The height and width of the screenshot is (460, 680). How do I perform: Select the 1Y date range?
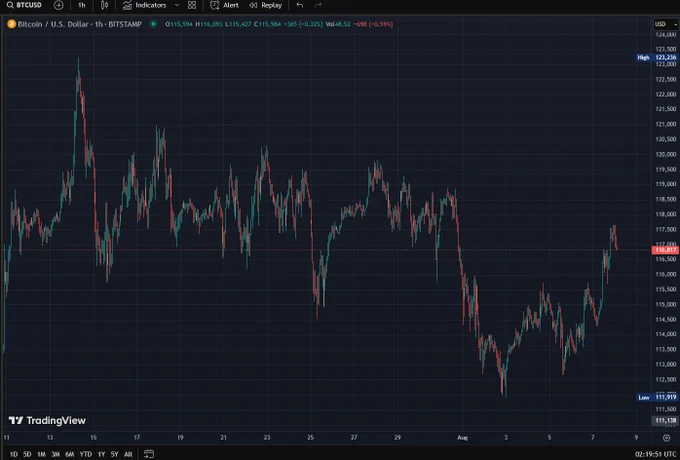coord(101,454)
